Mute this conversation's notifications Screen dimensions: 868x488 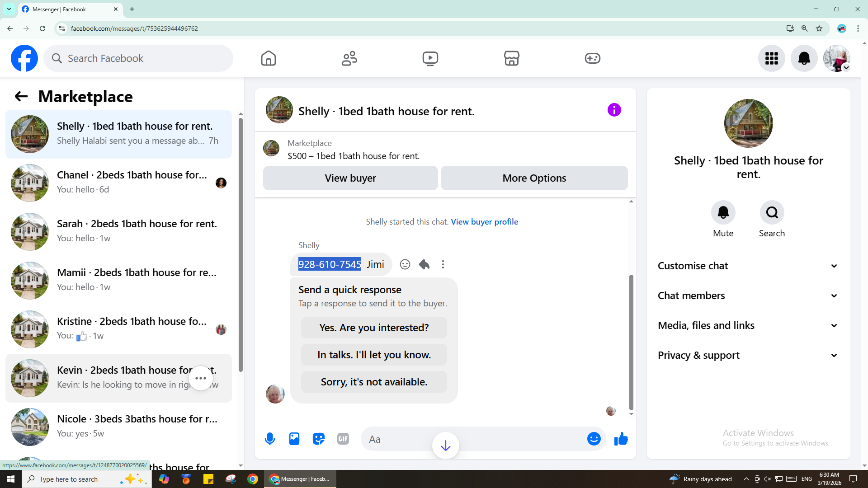click(x=723, y=213)
